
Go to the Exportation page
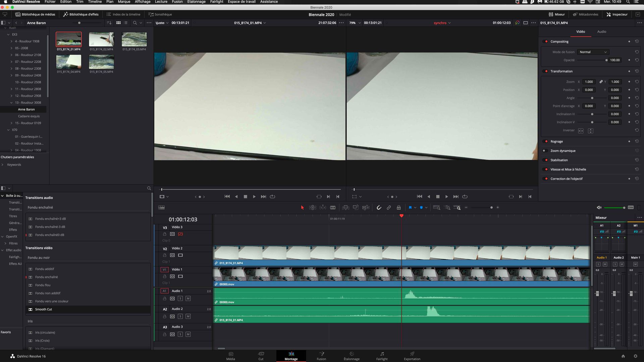(x=412, y=356)
